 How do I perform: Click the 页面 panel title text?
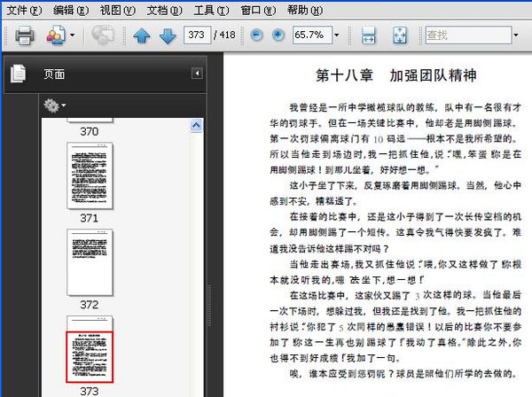54,74
